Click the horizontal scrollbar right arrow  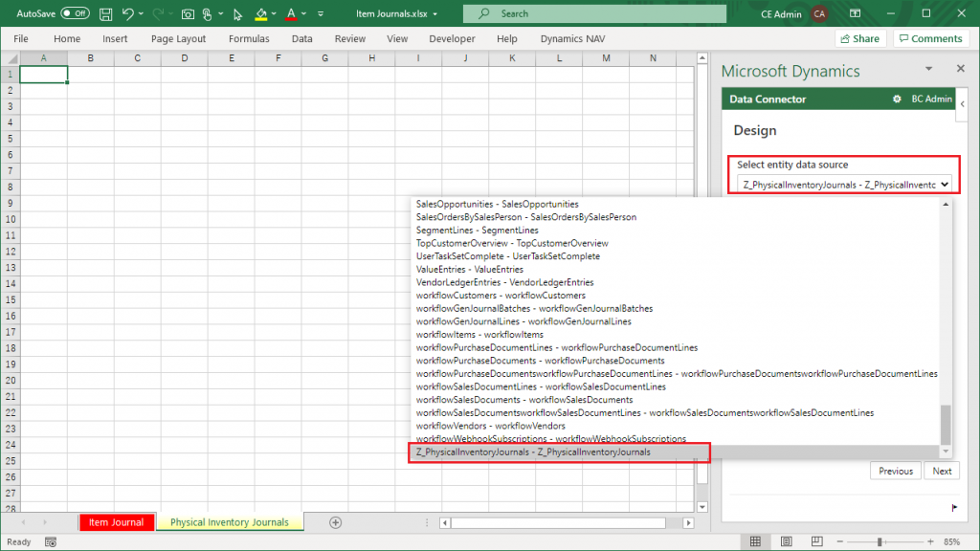pyautogui.click(x=688, y=523)
